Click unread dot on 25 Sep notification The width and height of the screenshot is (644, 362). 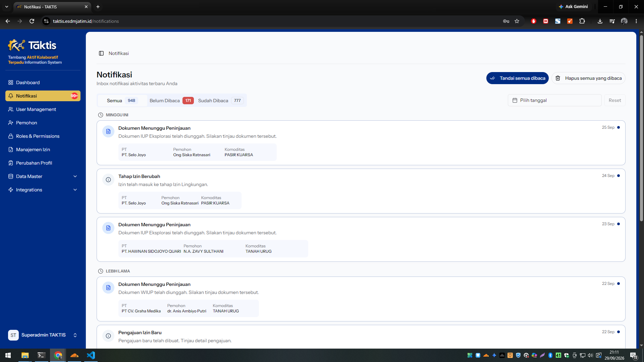[x=619, y=127]
